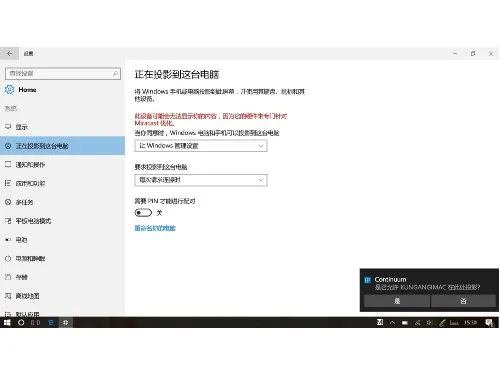The image size is (500, 375).
Task: Click the Settings gear taskbar button
Action: click(x=66, y=322)
